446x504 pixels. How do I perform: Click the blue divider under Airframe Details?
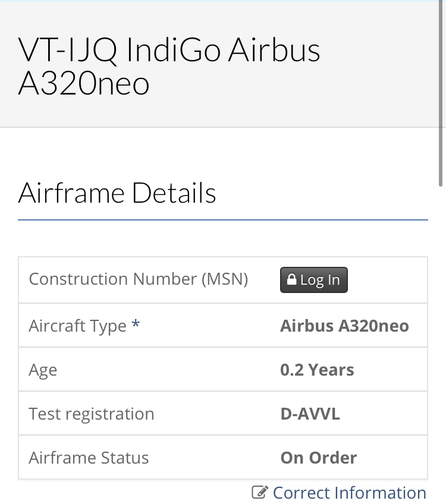click(x=223, y=220)
